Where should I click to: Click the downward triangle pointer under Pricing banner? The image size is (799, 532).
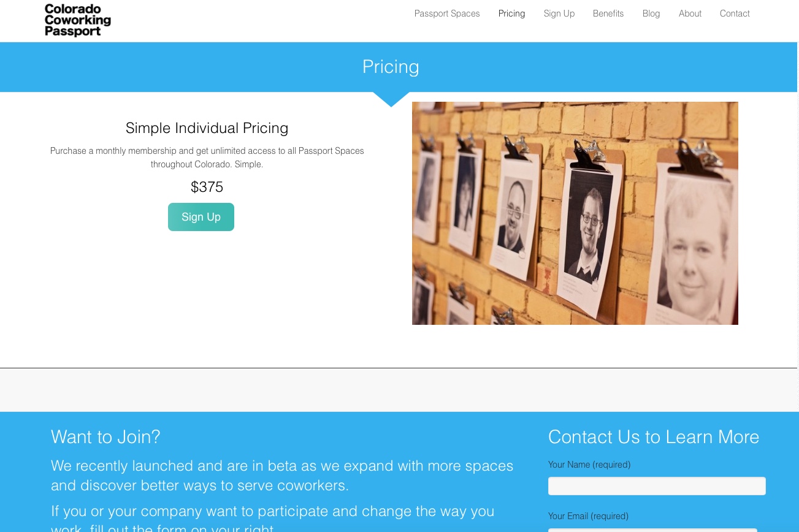391,99
